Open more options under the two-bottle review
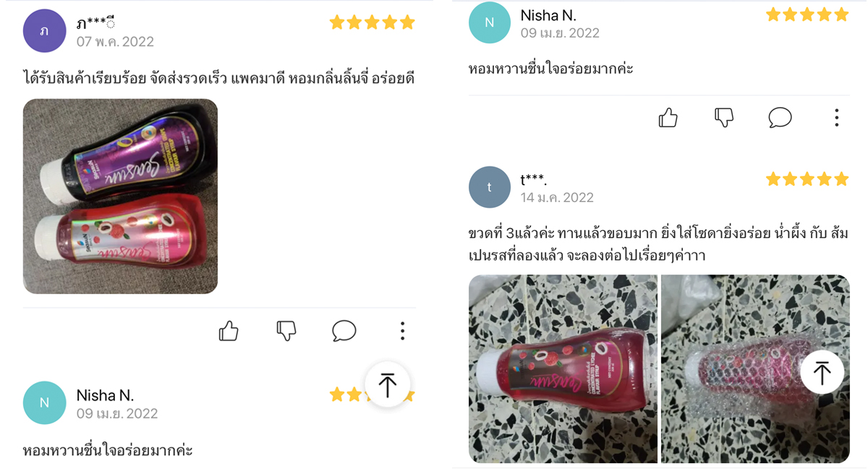 (x=402, y=331)
